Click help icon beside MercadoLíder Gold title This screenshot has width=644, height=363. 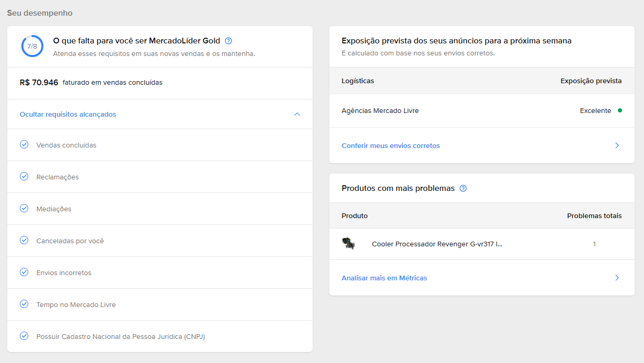228,41
